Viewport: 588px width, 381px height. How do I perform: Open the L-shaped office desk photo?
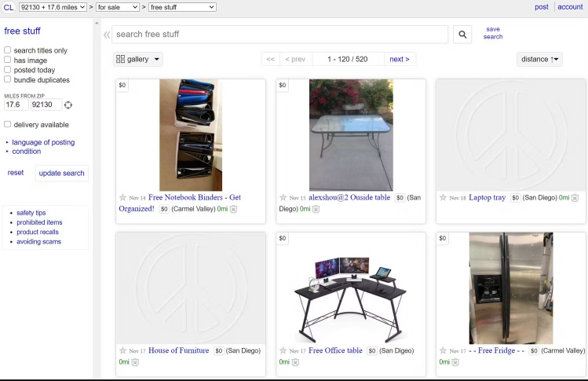[x=351, y=288]
